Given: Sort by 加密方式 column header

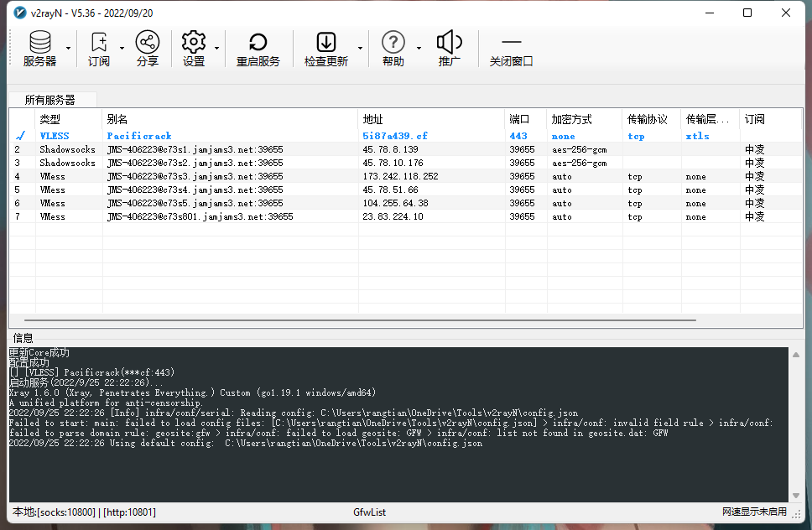Looking at the screenshot, I should point(585,120).
